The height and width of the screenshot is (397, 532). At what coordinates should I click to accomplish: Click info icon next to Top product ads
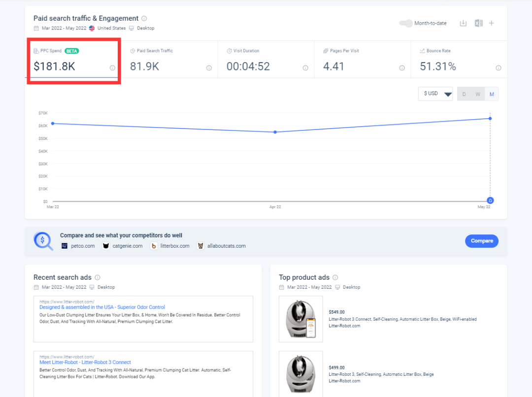coord(335,277)
